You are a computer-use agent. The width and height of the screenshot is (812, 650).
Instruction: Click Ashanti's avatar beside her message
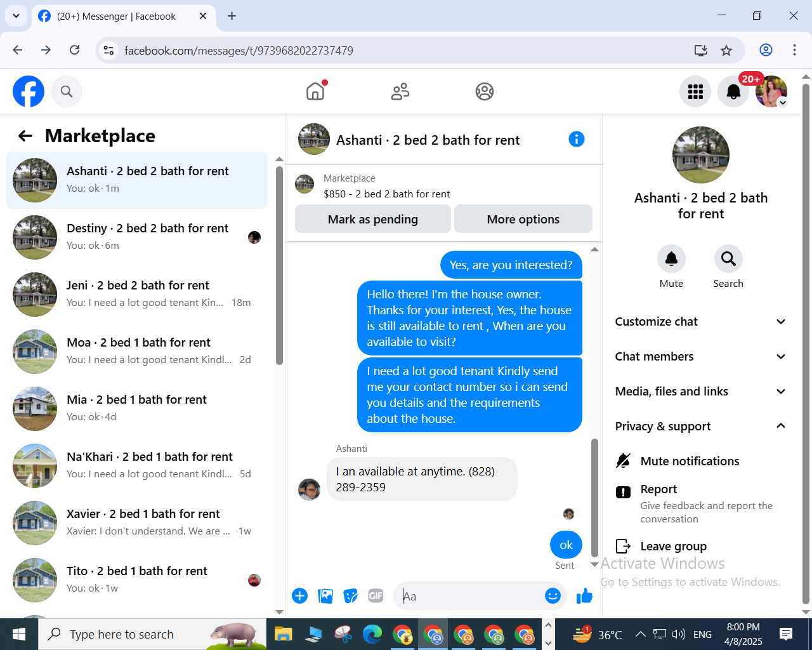(x=309, y=489)
